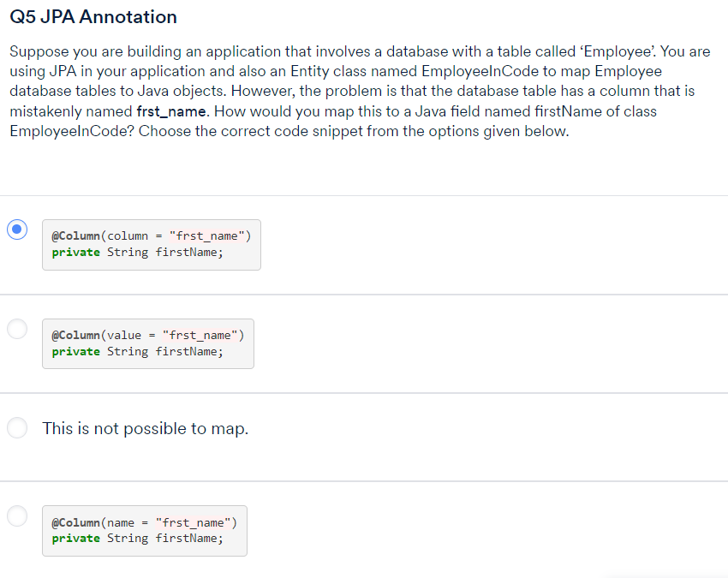728x578 pixels.
Task: Click the String type in the last snippet
Action: tap(127, 538)
